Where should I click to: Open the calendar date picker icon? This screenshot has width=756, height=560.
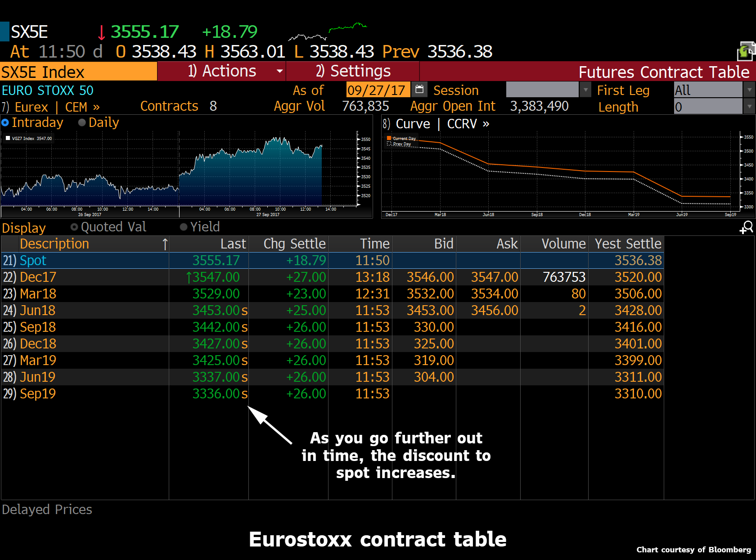point(419,90)
